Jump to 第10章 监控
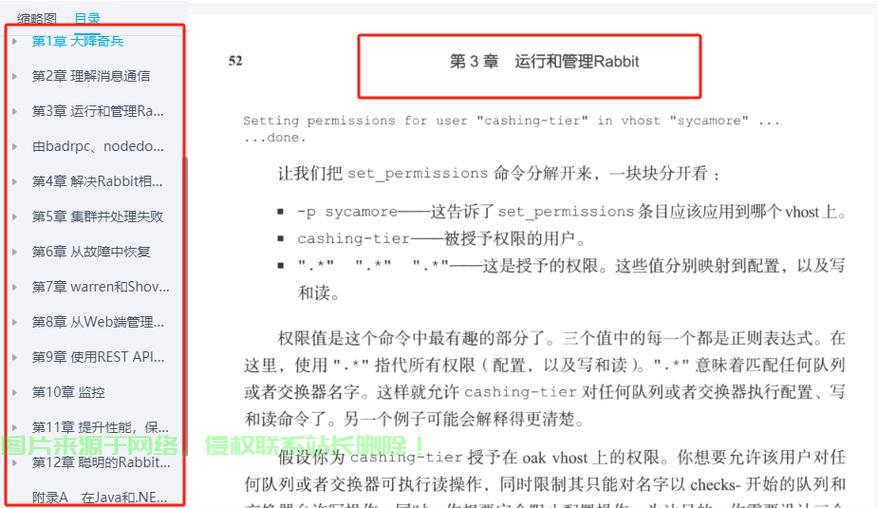This screenshot has width=877, height=508. tap(68, 392)
